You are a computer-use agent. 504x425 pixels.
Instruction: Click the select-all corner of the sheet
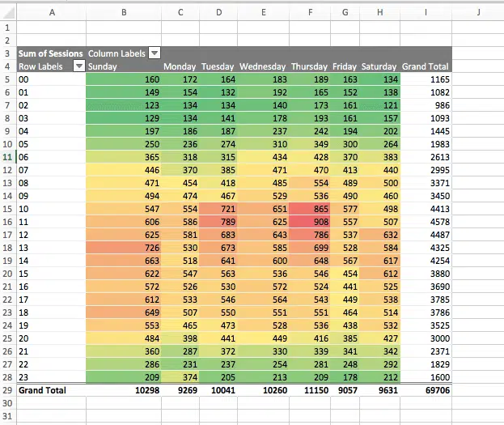[8, 12]
